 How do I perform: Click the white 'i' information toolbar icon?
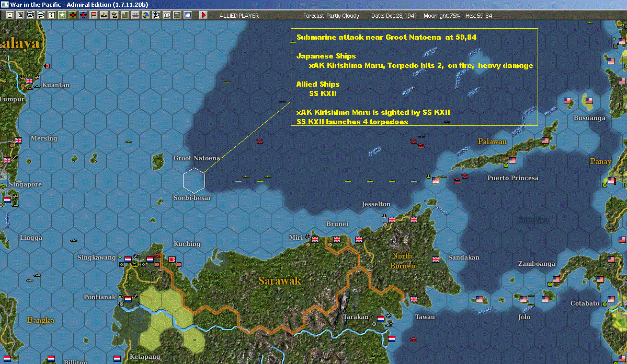point(52,15)
